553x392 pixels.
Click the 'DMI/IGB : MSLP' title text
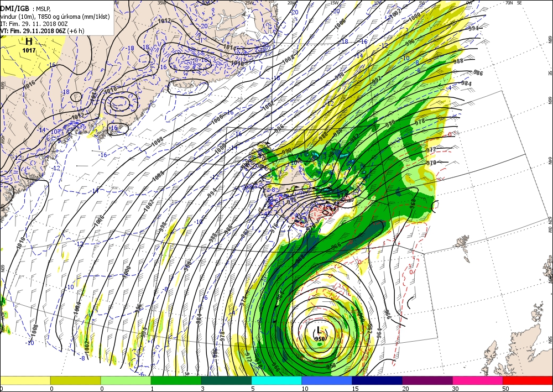(25, 9)
